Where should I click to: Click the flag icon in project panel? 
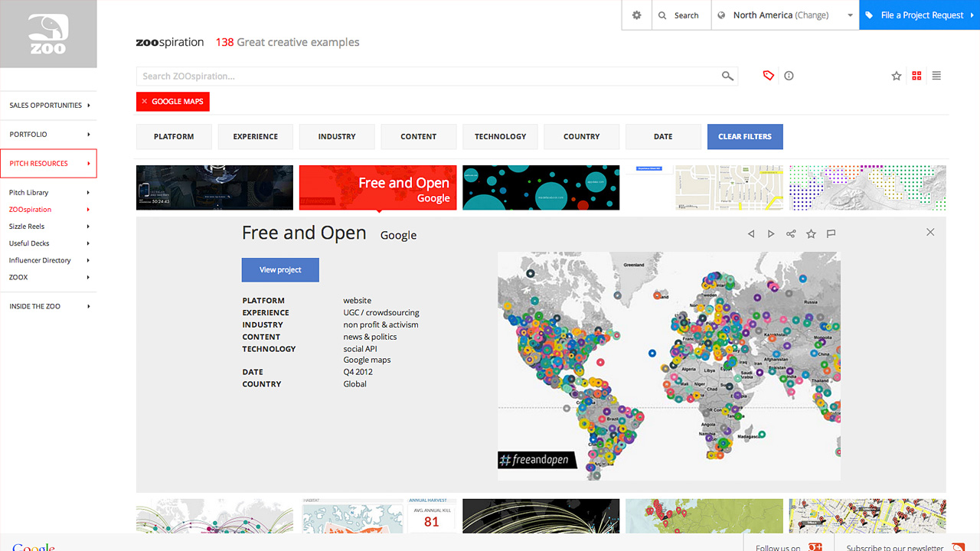831,233
